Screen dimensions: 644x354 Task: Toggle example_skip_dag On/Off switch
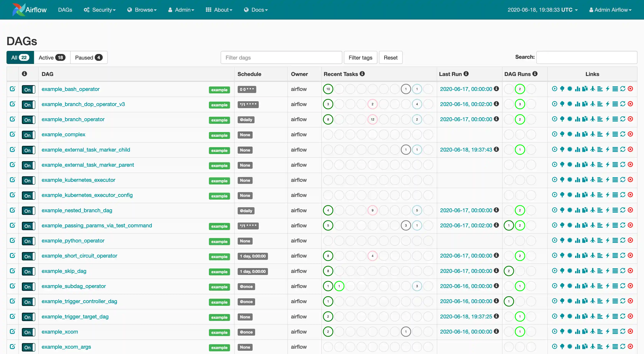(x=28, y=271)
